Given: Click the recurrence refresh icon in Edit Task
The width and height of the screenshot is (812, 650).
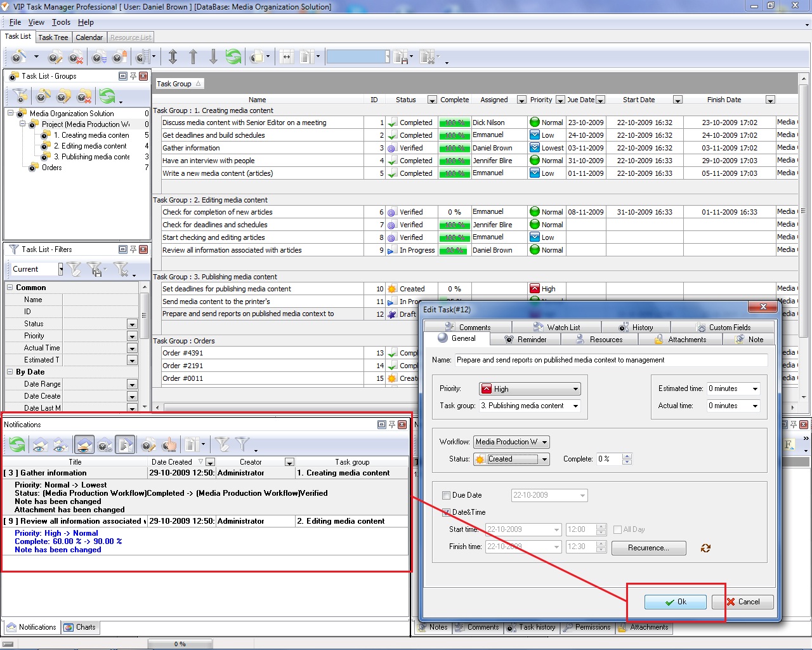Looking at the screenshot, I should [x=705, y=548].
